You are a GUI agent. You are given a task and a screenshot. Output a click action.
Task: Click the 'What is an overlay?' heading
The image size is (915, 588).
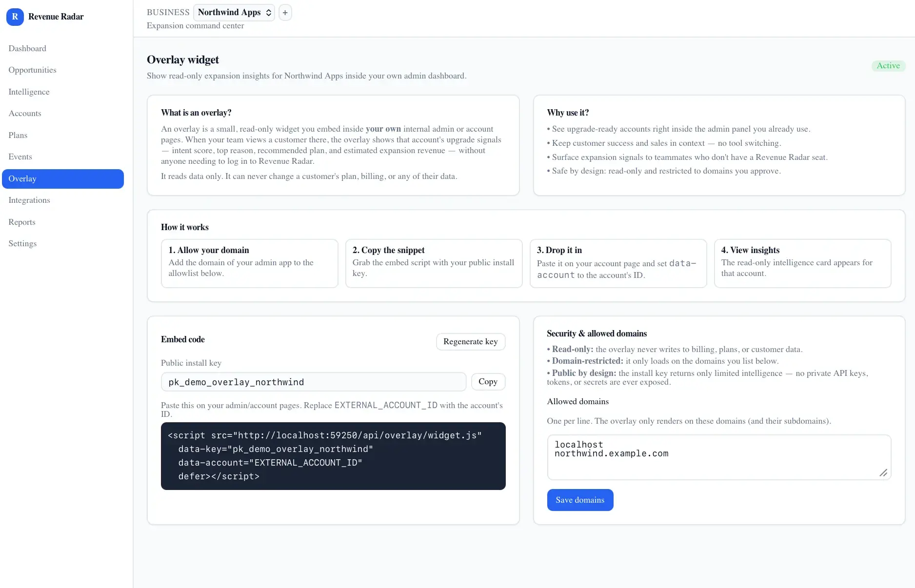tap(196, 113)
